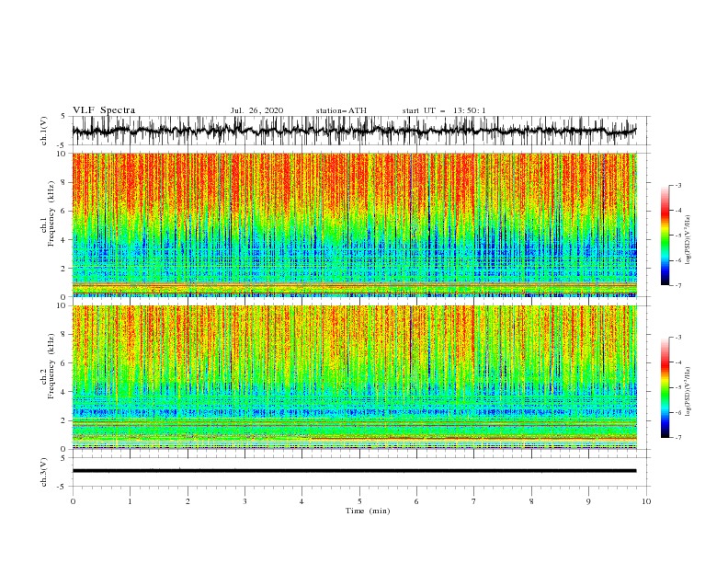The width and height of the screenshot is (728, 563).
Task: Click the "station=ATH" header label
Action: click(341, 110)
